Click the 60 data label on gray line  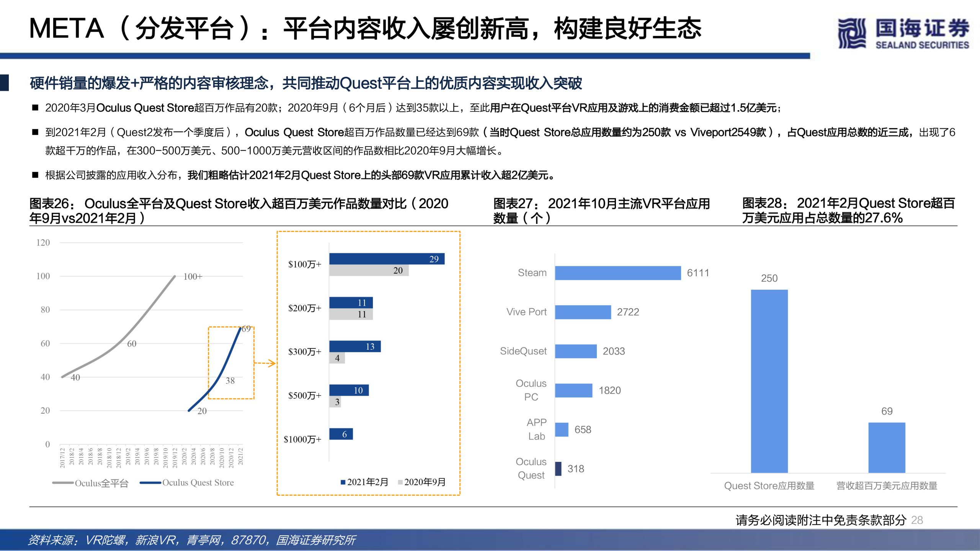click(132, 344)
